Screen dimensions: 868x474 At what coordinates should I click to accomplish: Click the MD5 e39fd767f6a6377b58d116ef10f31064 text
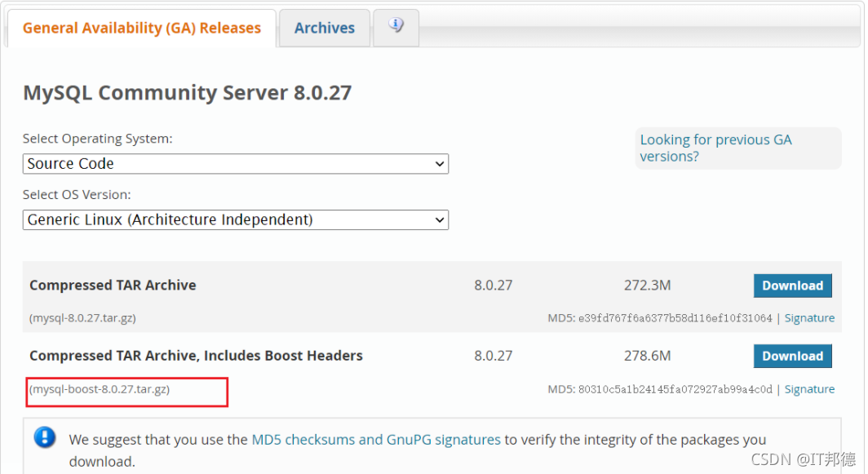click(660, 318)
